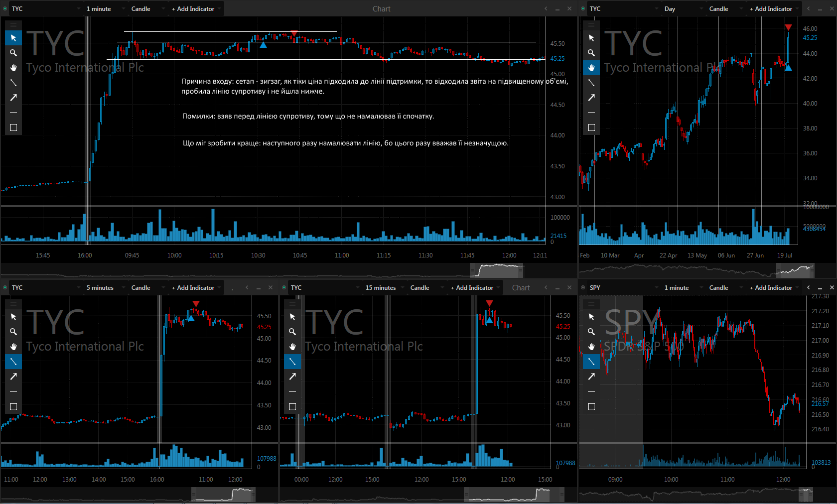The width and height of the screenshot is (837, 504).
Task: Select the trend line tool in the TYC 1 minute chart
Action: (13, 83)
